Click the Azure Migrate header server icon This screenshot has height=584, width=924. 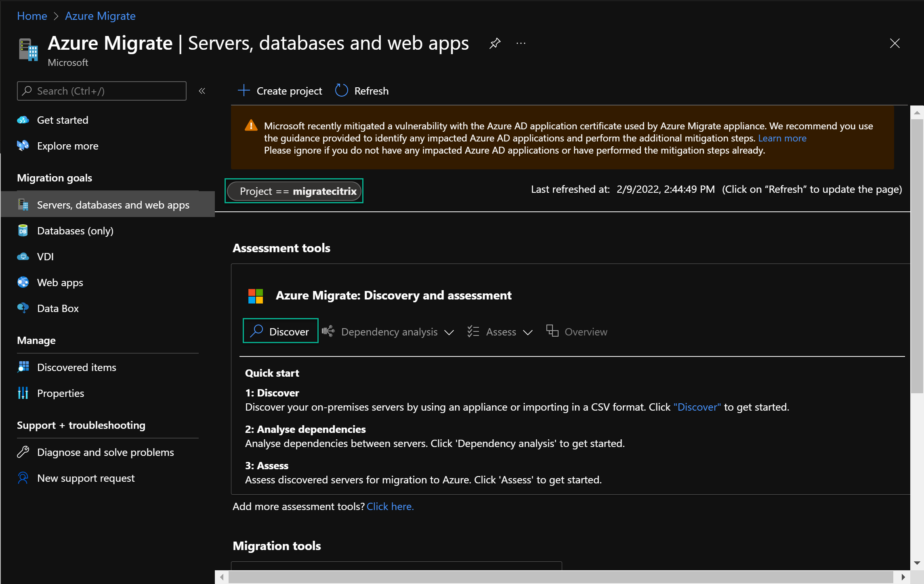click(28, 50)
